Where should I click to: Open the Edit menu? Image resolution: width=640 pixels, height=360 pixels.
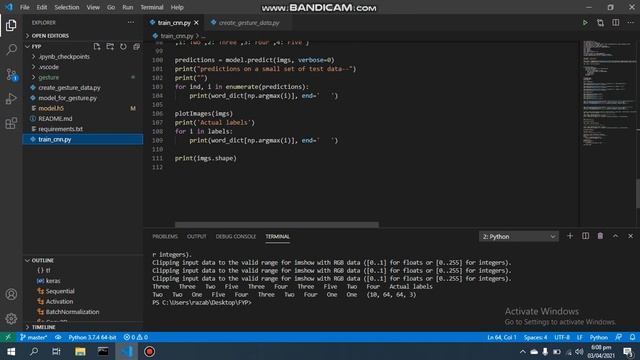42,7
